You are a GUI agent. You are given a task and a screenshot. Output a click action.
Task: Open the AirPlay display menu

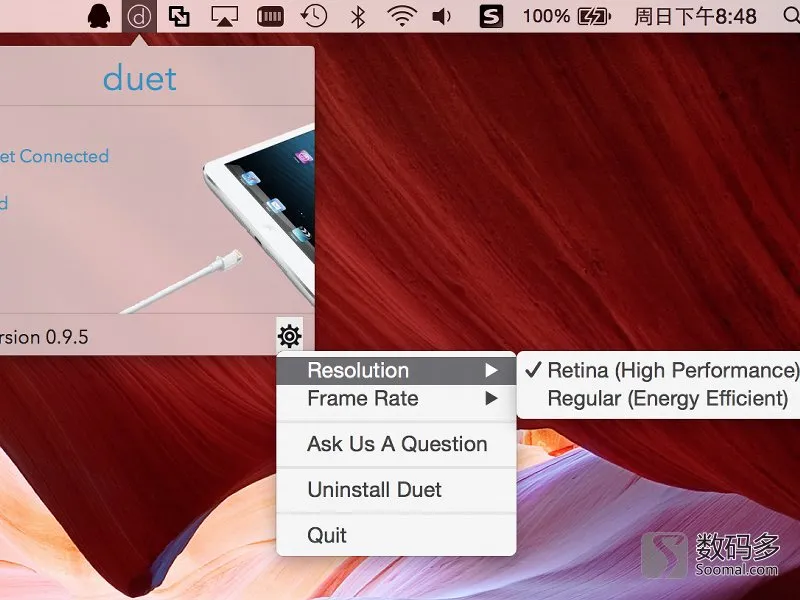(x=224, y=16)
